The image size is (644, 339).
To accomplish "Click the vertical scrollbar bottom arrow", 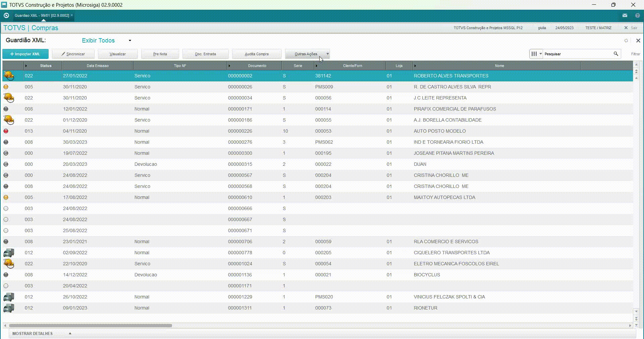I will (636, 325).
